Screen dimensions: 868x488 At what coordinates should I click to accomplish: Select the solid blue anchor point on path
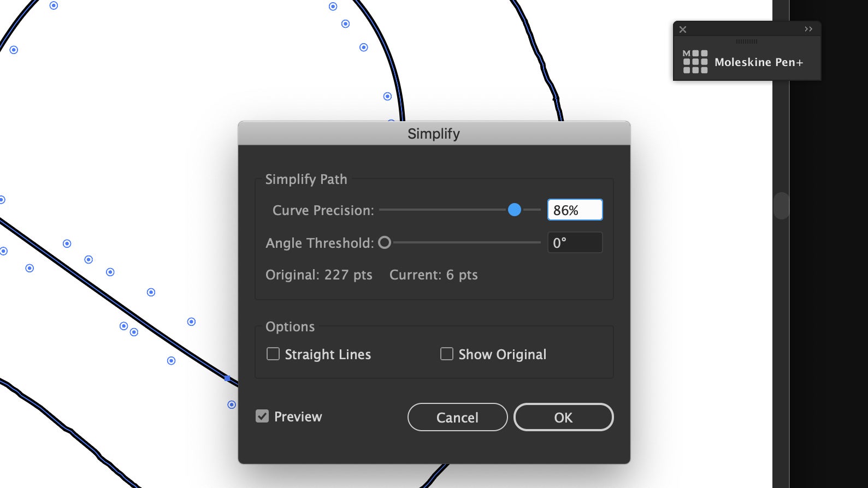pos(227,378)
